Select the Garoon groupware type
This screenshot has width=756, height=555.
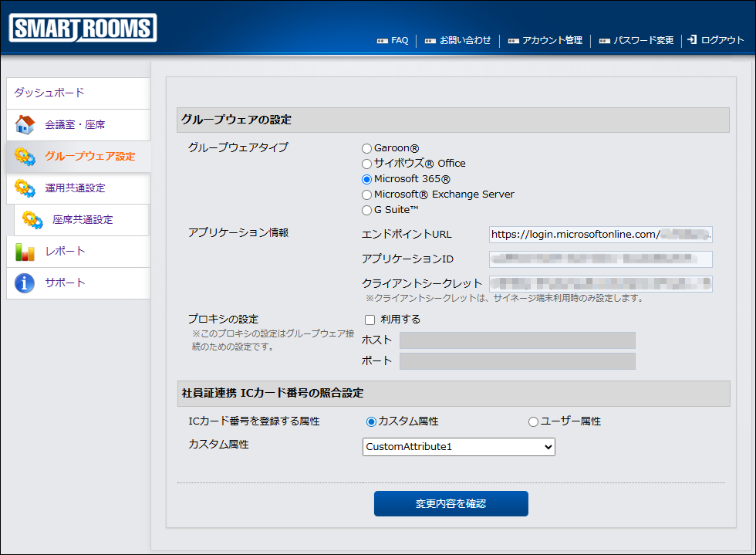click(366, 148)
